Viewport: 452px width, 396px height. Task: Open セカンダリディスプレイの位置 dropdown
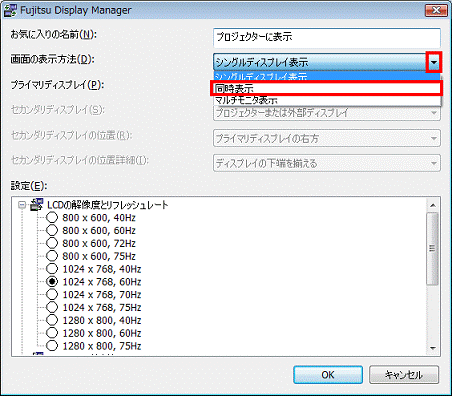[x=327, y=138]
